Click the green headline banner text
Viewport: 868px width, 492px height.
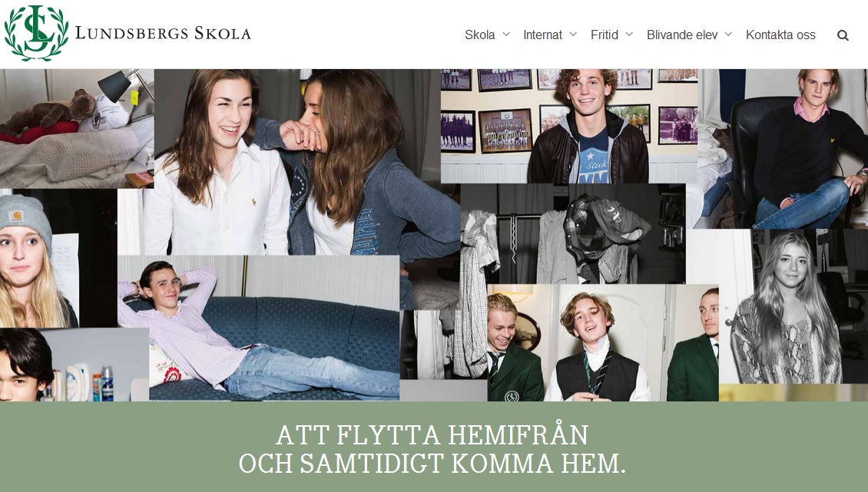click(432, 449)
